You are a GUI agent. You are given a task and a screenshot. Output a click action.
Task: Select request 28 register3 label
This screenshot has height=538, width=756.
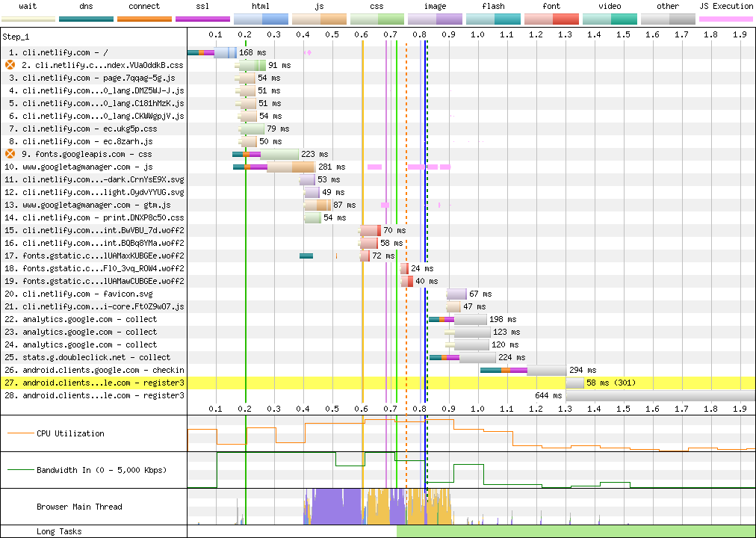coord(94,395)
